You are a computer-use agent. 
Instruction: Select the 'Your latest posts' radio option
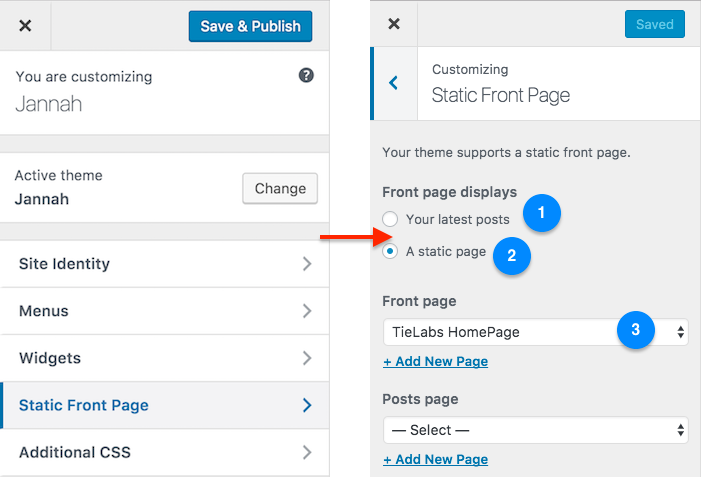click(390, 219)
